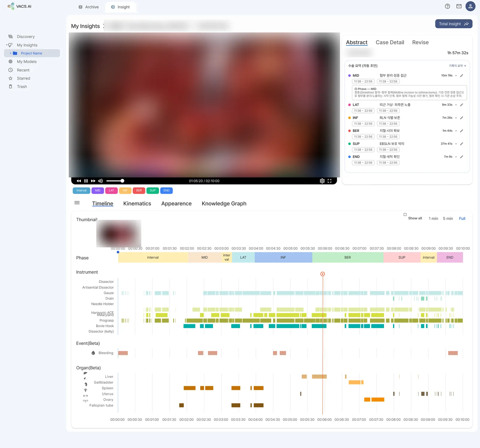Viewport: 480px width, 448px height.
Task: Adjust the volume slider
Action: [115, 181]
